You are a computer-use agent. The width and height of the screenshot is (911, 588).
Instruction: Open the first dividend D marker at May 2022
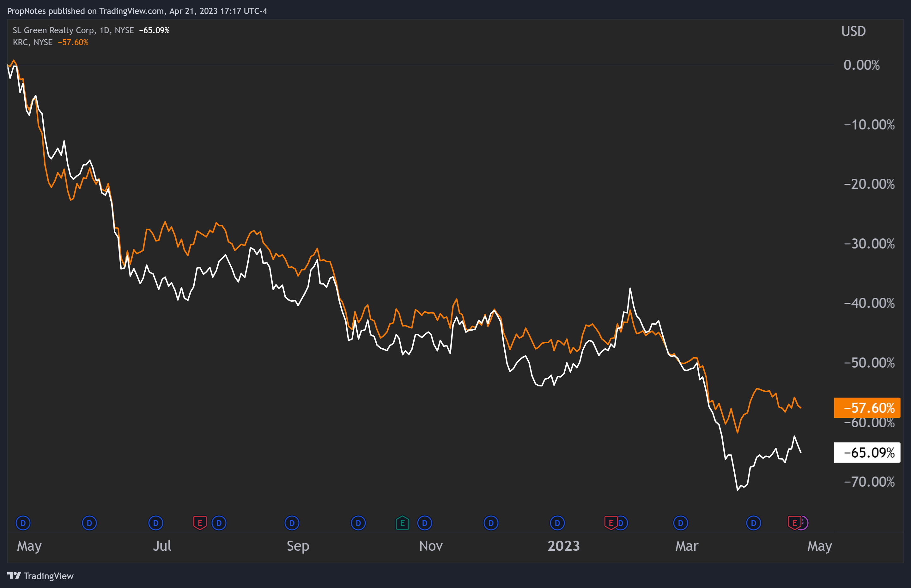23,523
